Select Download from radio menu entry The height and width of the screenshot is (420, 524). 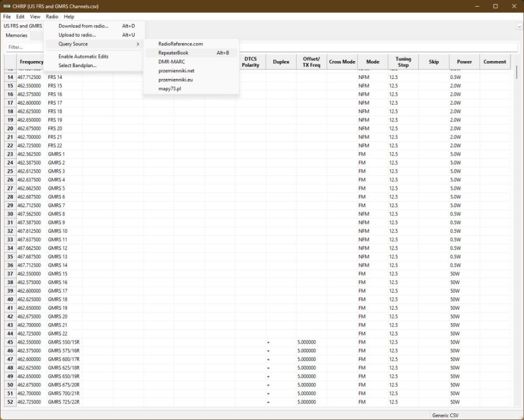pyautogui.click(x=84, y=26)
